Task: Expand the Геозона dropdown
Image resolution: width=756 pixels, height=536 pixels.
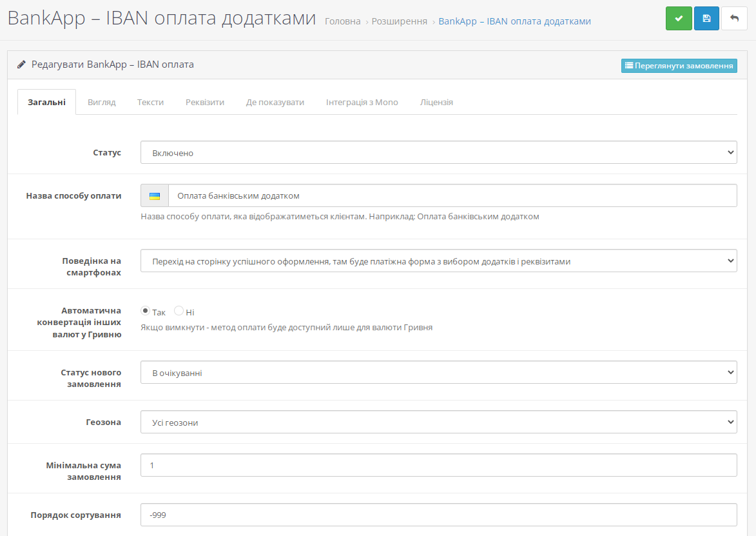Action: [x=438, y=422]
